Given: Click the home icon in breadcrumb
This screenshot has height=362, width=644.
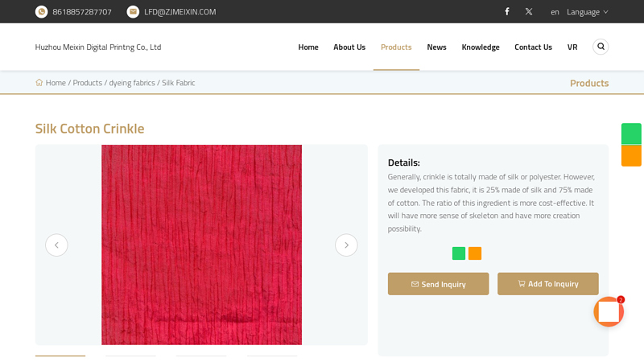Looking at the screenshot, I should pyautogui.click(x=39, y=83).
